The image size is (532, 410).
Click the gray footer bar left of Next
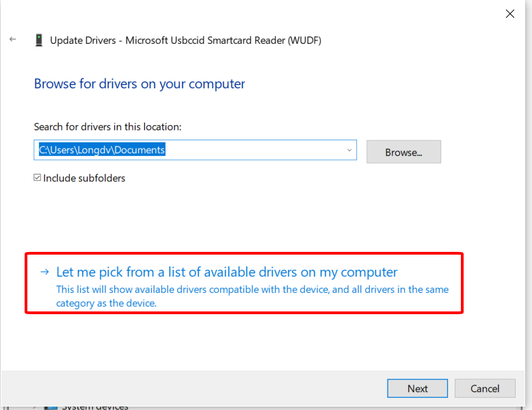pos(194,388)
